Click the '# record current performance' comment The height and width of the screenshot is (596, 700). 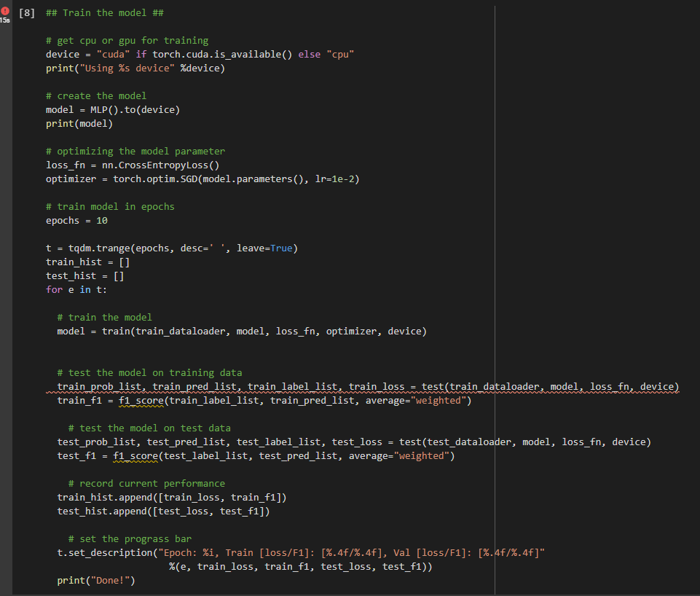point(146,484)
